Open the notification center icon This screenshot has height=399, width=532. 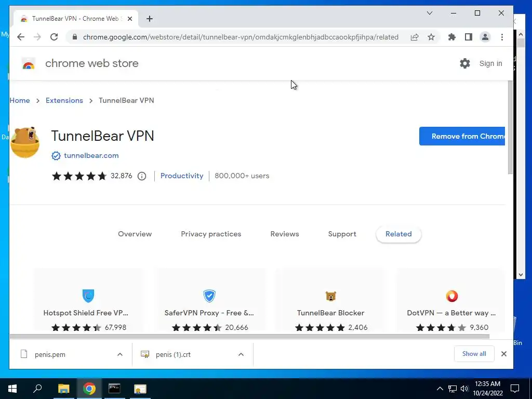tap(515, 389)
